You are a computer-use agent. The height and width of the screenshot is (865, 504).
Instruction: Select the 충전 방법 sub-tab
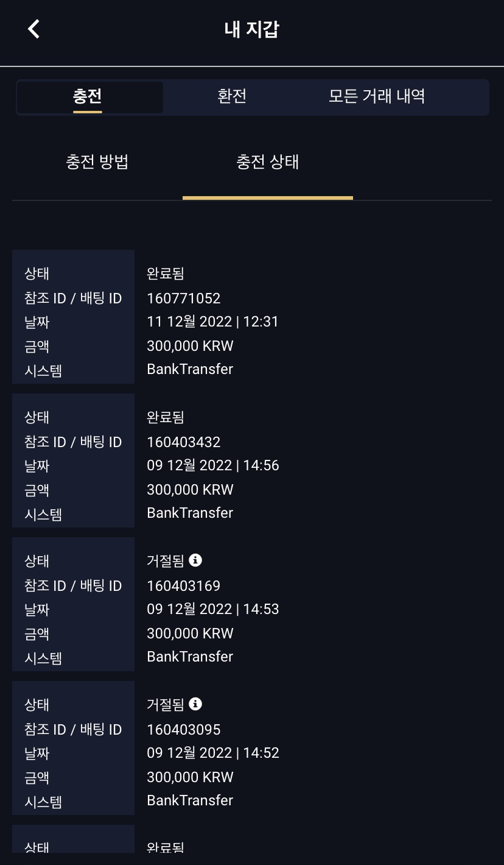coord(97,162)
